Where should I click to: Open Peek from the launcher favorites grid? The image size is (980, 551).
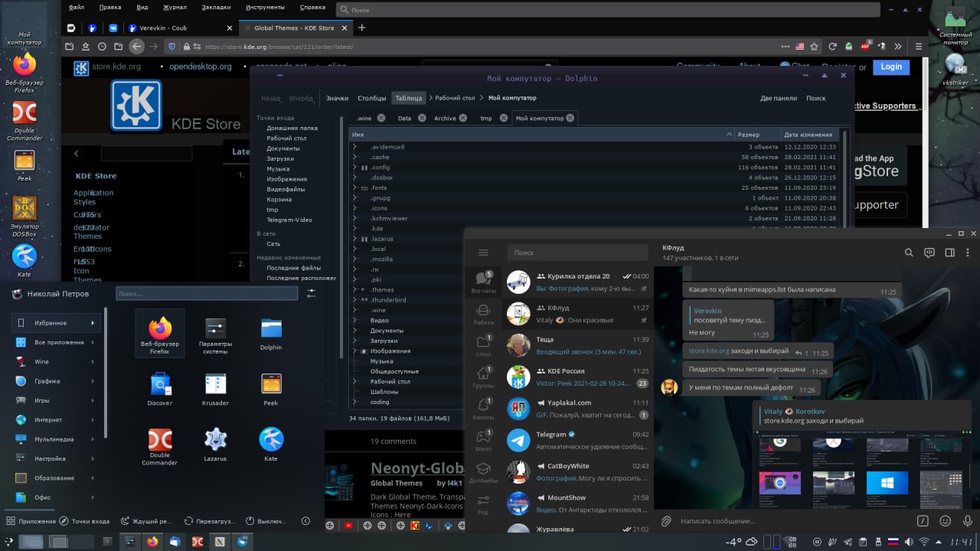coord(271,390)
